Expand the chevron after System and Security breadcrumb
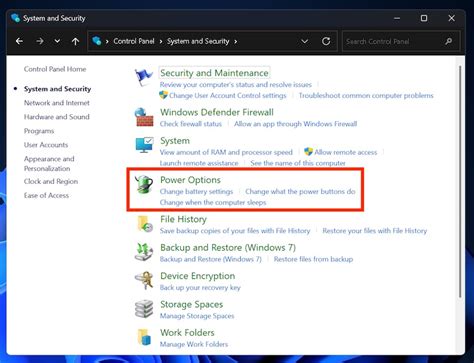 [x=236, y=42]
